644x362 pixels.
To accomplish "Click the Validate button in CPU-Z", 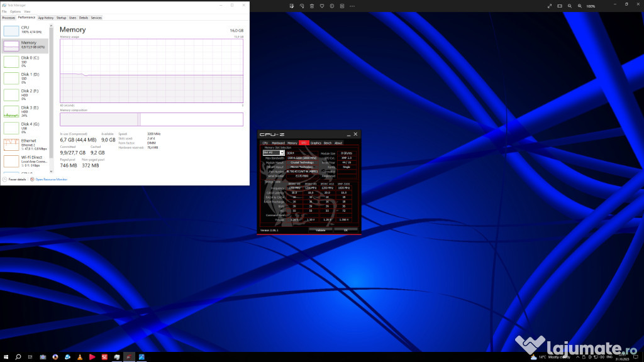I will pos(320,230).
